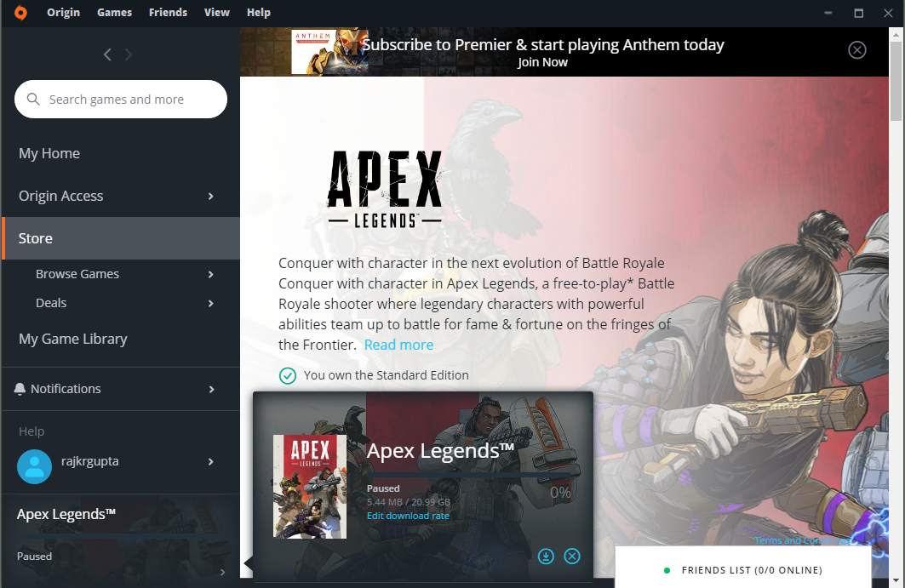This screenshot has height=588, width=905.
Task: Open My Game Library
Action: (x=72, y=339)
